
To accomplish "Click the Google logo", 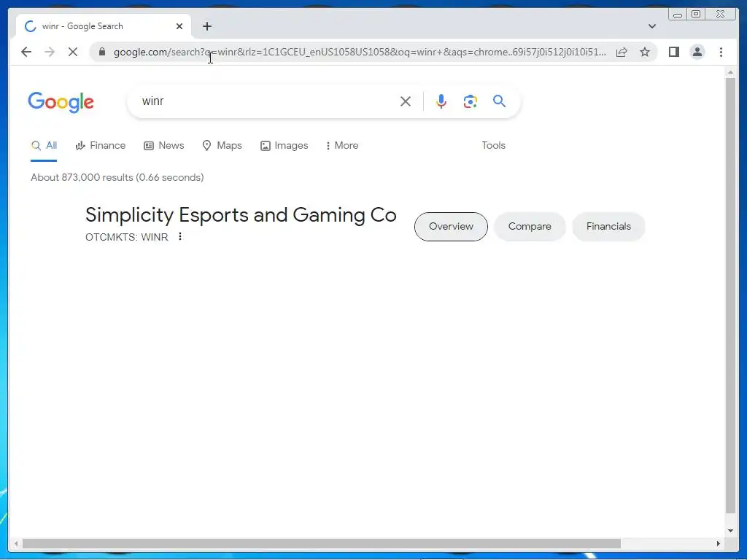I will [61, 102].
